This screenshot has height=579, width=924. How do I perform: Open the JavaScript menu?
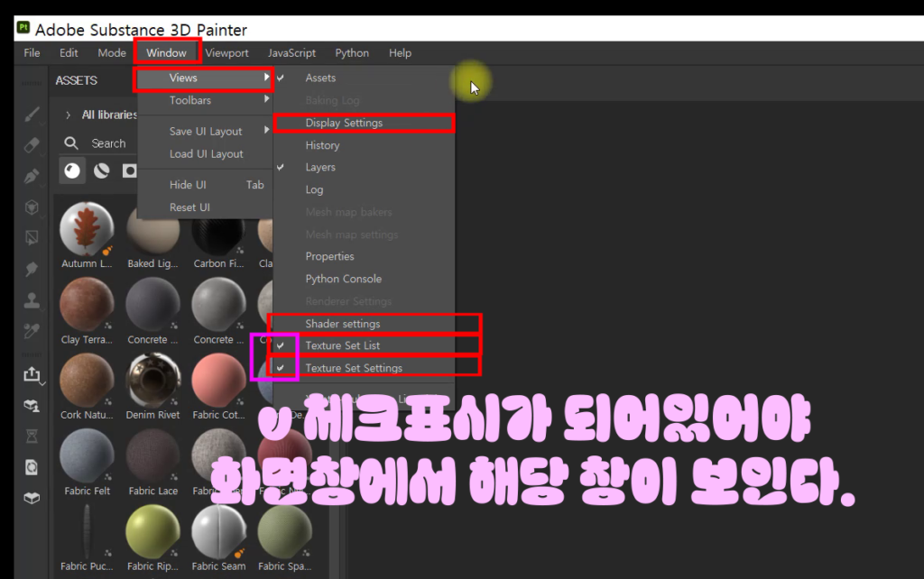pyautogui.click(x=291, y=53)
